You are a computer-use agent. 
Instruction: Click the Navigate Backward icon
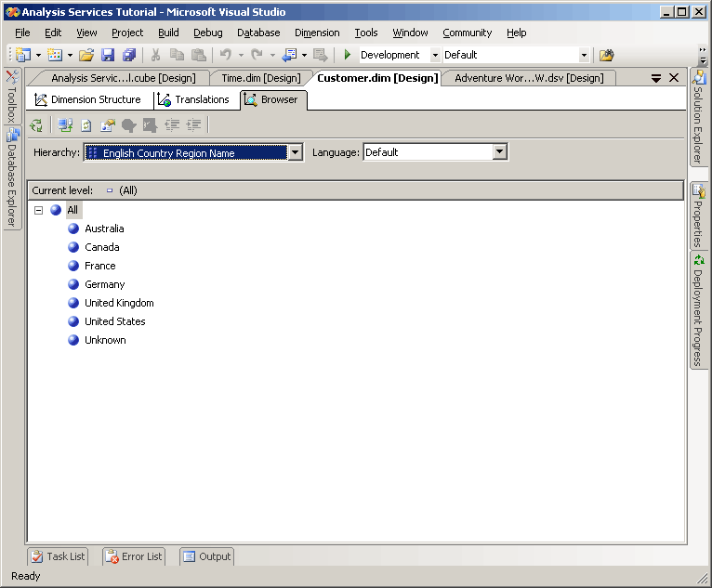click(x=289, y=55)
